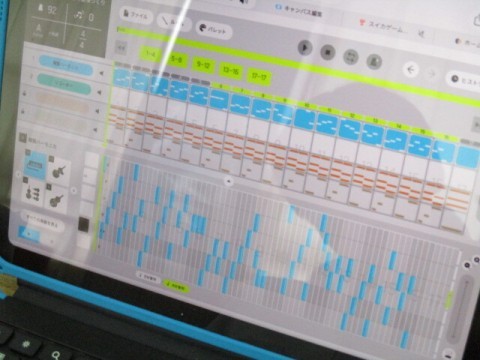The width and height of the screenshot is (480, 360).
Task: Select the keyboard instrument thumbnail
Action: click(35, 165)
